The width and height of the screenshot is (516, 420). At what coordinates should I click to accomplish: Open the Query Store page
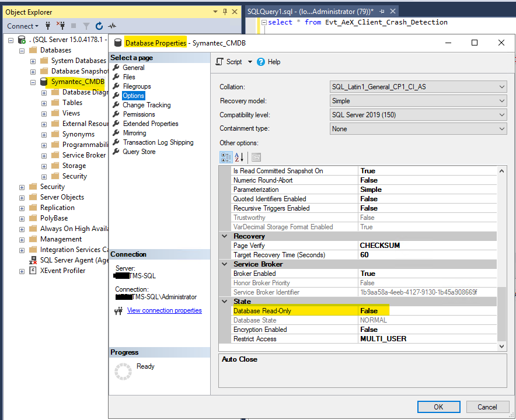click(x=139, y=152)
